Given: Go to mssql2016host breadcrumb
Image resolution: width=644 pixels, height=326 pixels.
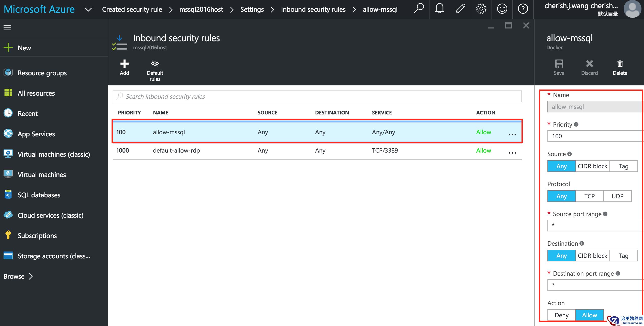Looking at the screenshot, I should pyautogui.click(x=201, y=9).
